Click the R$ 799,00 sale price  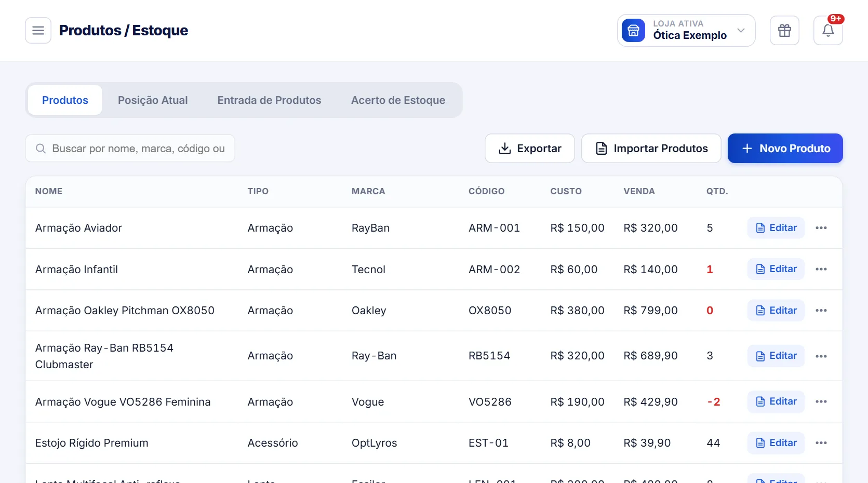[651, 311]
